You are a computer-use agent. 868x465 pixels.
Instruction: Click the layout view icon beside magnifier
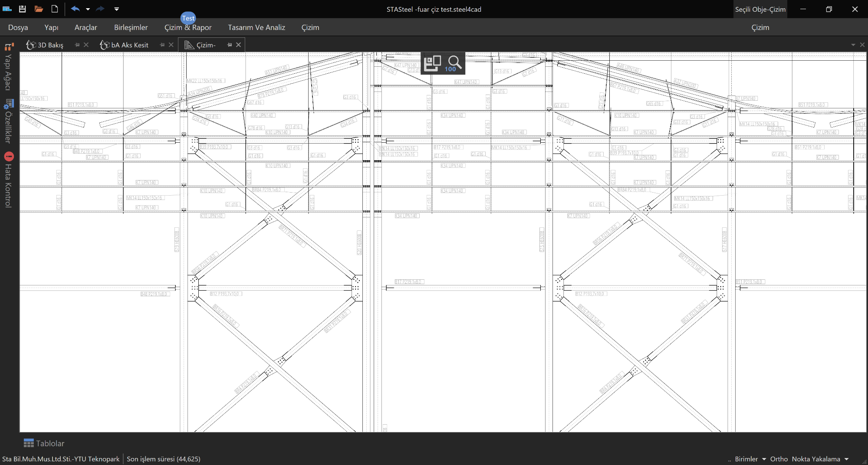pyautogui.click(x=432, y=63)
